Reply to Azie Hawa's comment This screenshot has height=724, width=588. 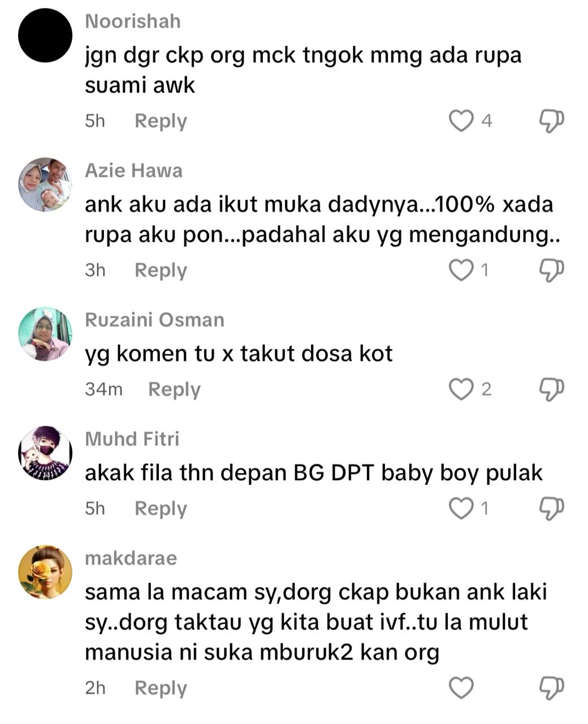(161, 270)
